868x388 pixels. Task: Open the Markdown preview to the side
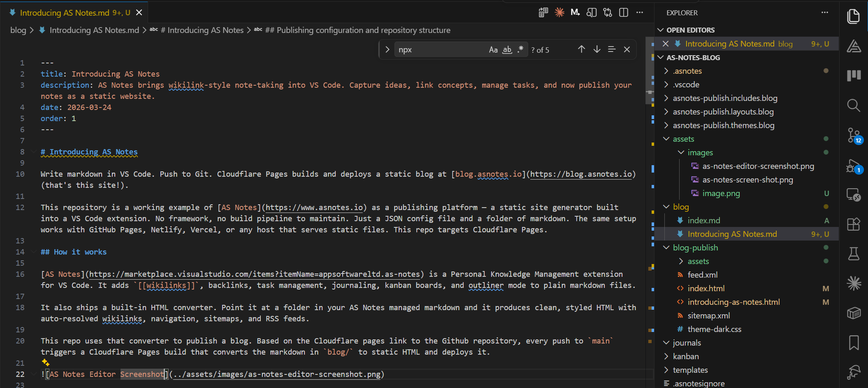[592, 12]
